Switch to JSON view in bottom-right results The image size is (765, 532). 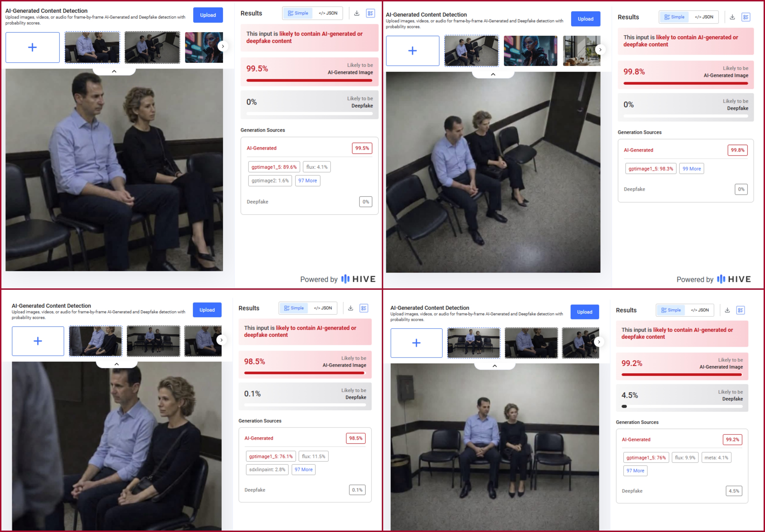(699, 310)
